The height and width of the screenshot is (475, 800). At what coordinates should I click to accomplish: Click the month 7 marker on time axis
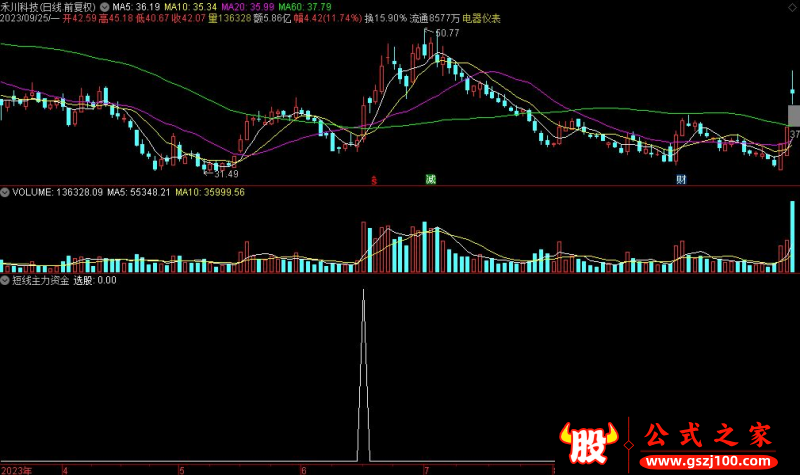coord(426,469)
